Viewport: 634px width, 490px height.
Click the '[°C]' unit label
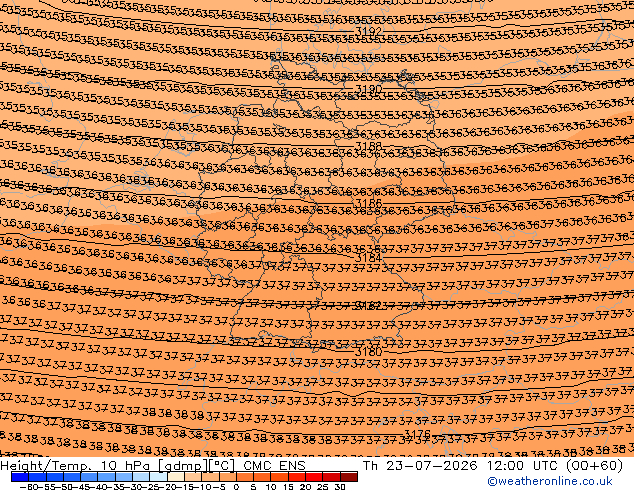pyautogui.click(x=222, y=466)
